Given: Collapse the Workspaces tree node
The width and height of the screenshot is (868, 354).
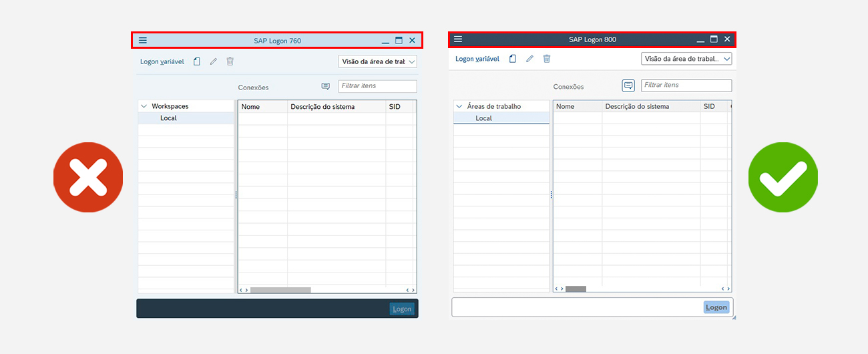Looking at the screenshot, I should pyautogui.click(x=144, y=106).
